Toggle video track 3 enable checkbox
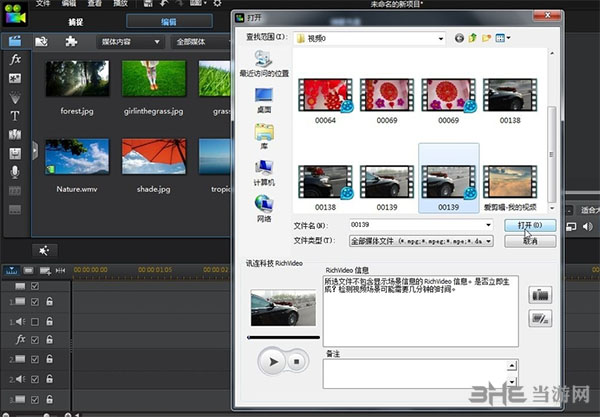Viewport: 600px width, 417px height. pyautogui.click(x=35, y=400)
